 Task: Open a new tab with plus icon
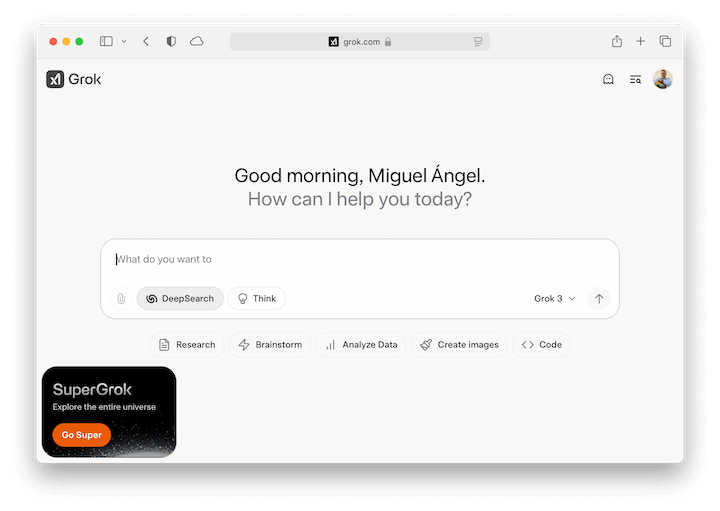tap(641, 41)
